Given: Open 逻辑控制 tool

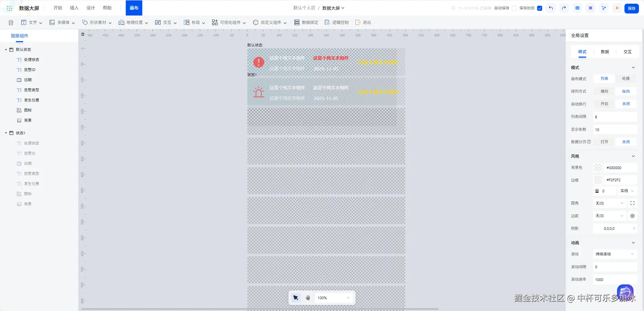Looking at the screenshot, I should [336, 23].
